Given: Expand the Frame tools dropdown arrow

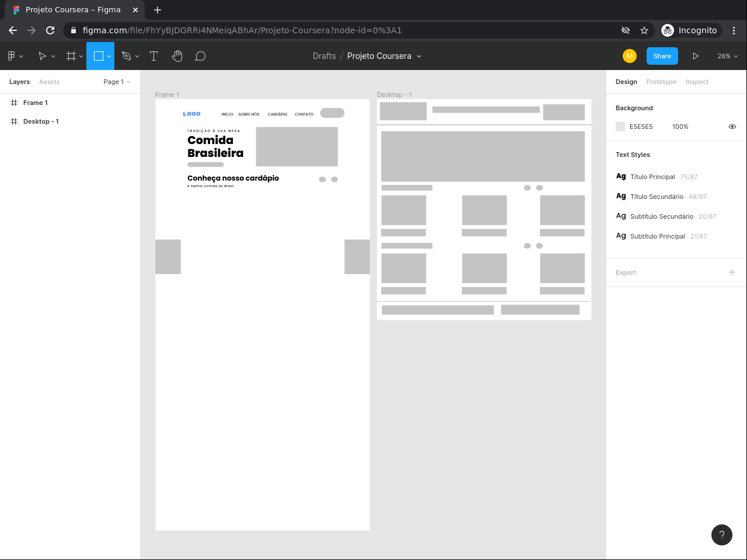Looking at the screenshot, I should 81,57.
